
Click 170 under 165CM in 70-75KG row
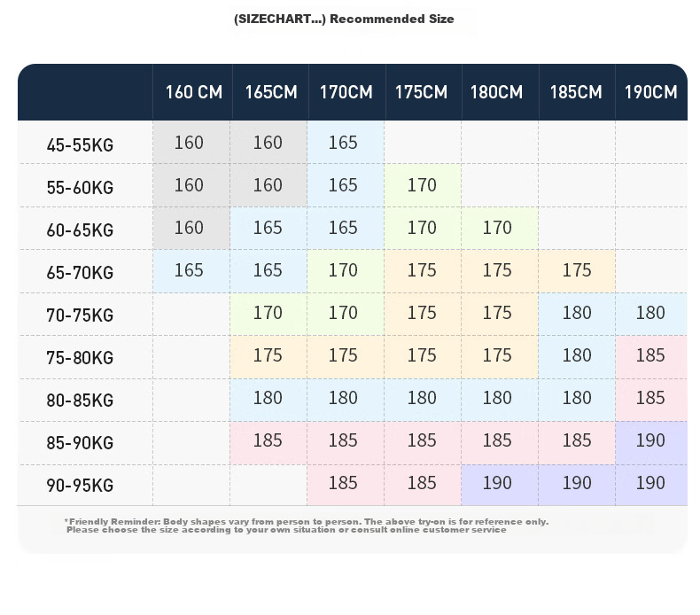(268, 313)
